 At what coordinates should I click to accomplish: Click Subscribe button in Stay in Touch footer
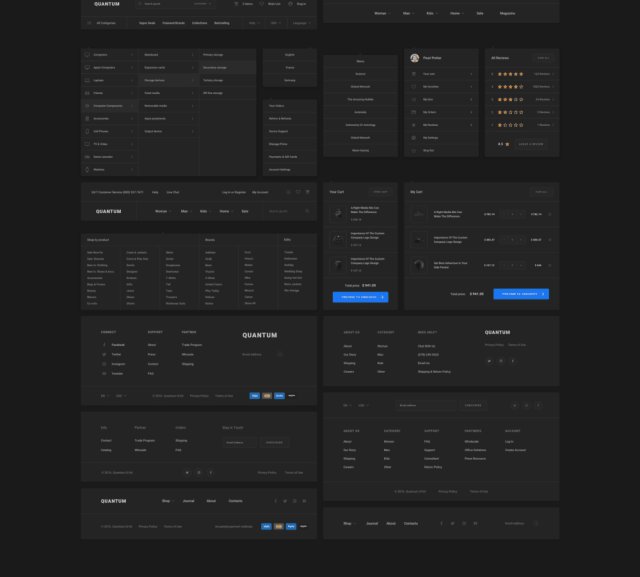click(274, 442)
